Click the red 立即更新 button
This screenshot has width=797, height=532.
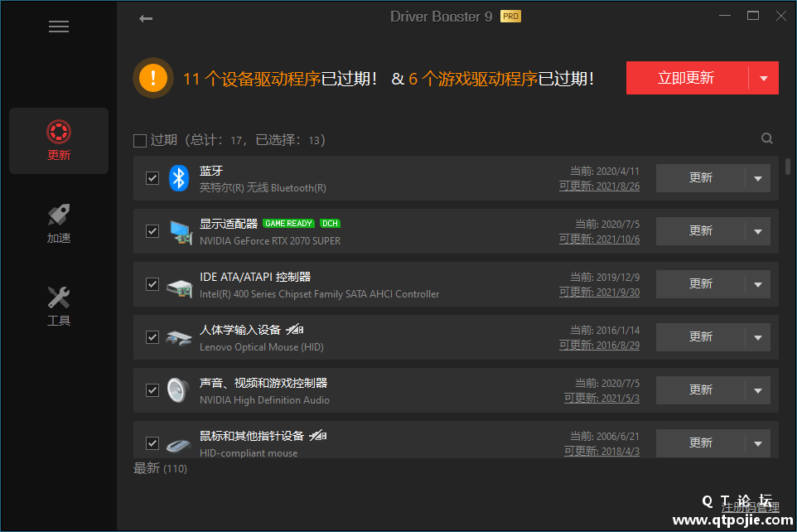click(687, 79)
